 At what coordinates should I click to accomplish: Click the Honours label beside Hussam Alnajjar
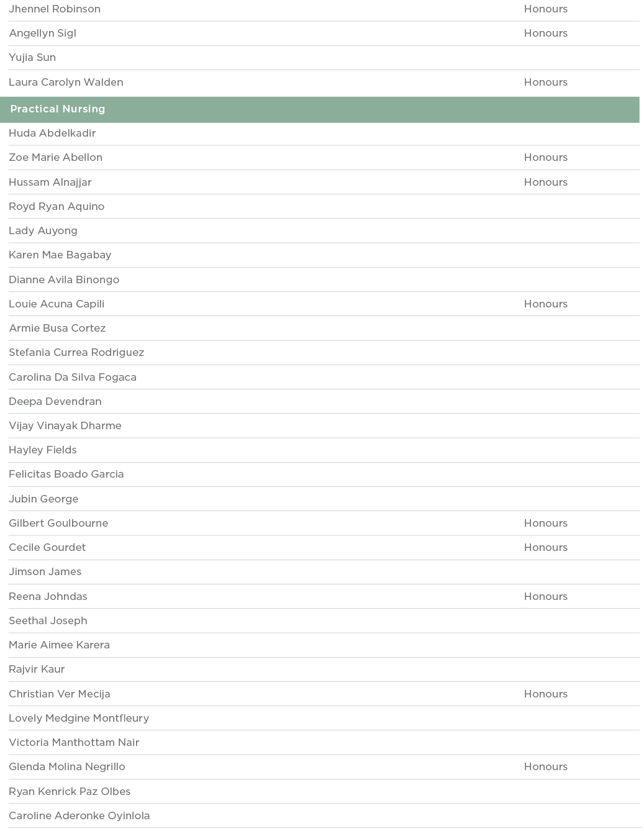point(545,182)
